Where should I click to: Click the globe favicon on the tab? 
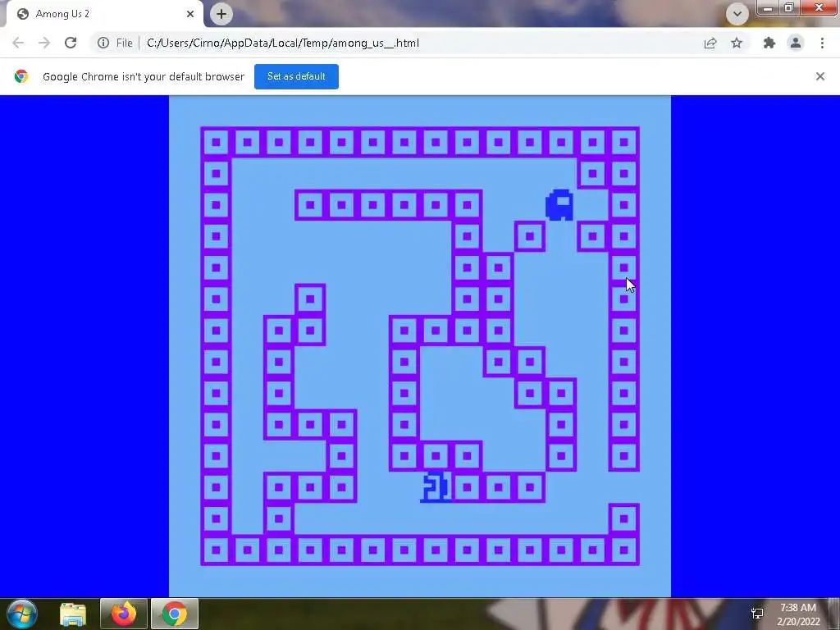[x=22, y=14]
